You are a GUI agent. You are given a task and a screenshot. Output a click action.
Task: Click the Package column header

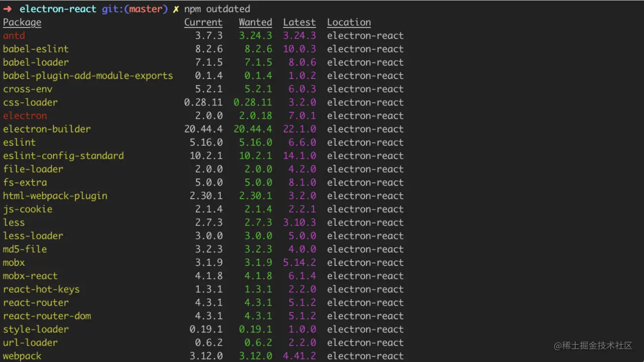[x=22, y=23]
